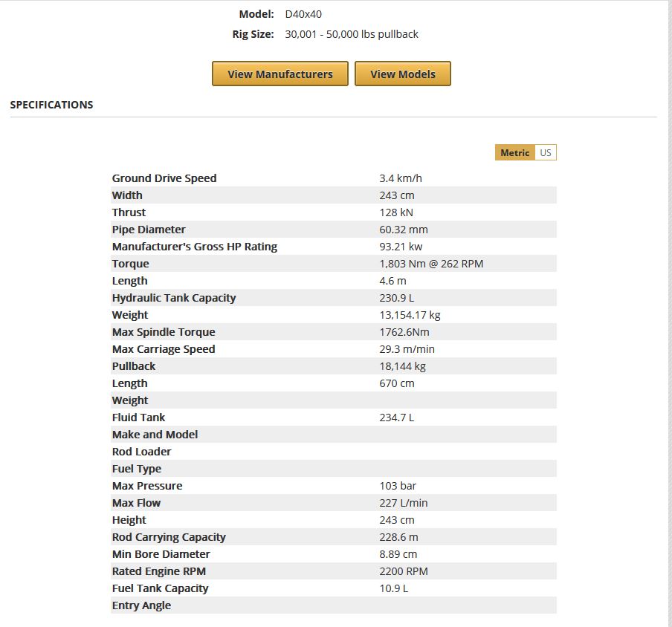
Task: Click the Max Pressure value 103 bar
Action: pyautogui.click(x=398, y=486)
